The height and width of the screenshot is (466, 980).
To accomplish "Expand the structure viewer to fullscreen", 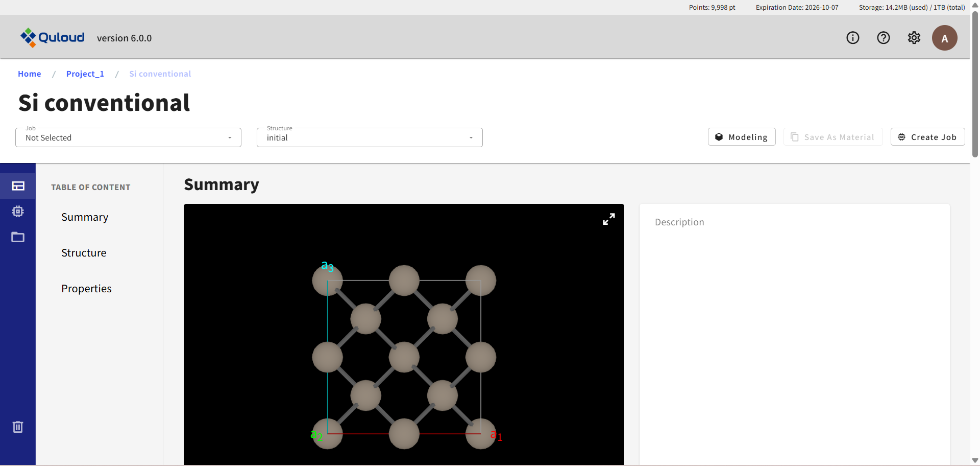I will tap(608, 219).
